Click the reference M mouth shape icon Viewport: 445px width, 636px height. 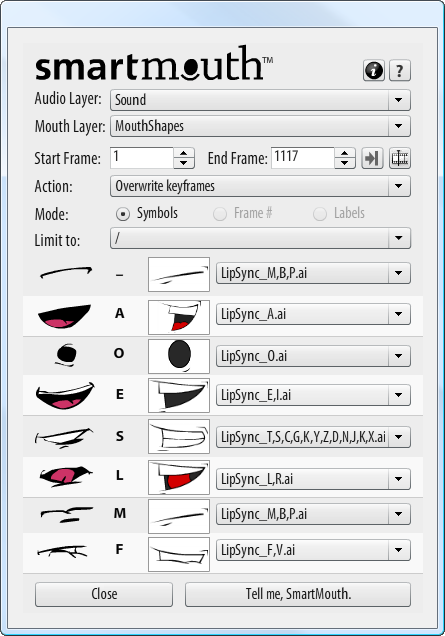click(67, 514)
